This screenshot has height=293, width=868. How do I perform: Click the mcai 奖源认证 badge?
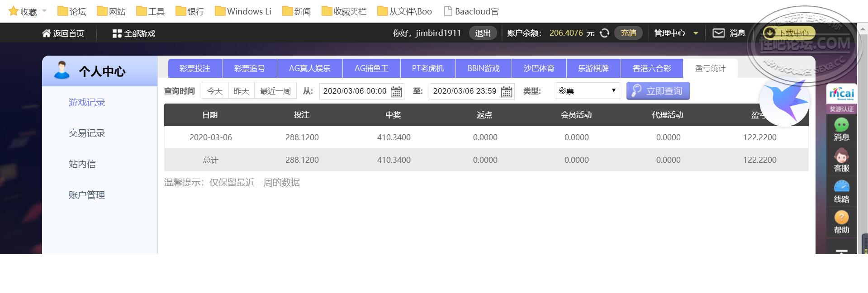tap(841, 99)
